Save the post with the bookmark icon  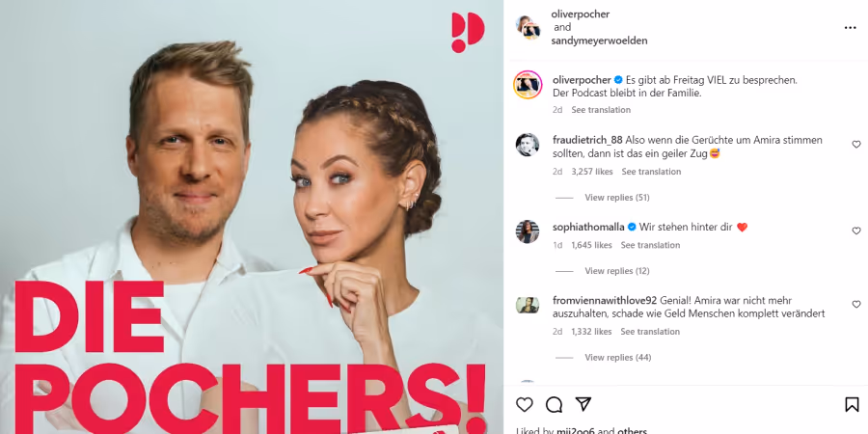tap(852, 405)
